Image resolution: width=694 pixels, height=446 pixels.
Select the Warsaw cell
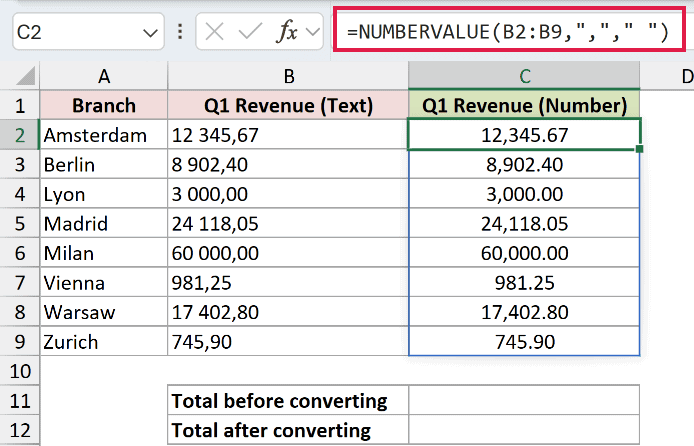[x=104, y=312]
